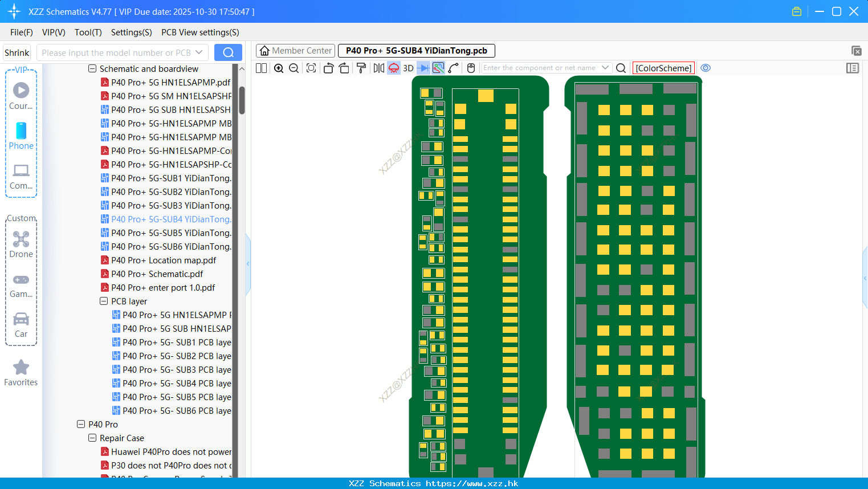Click the blue model search button
868x489 pixels.
[x=228, y=52]
